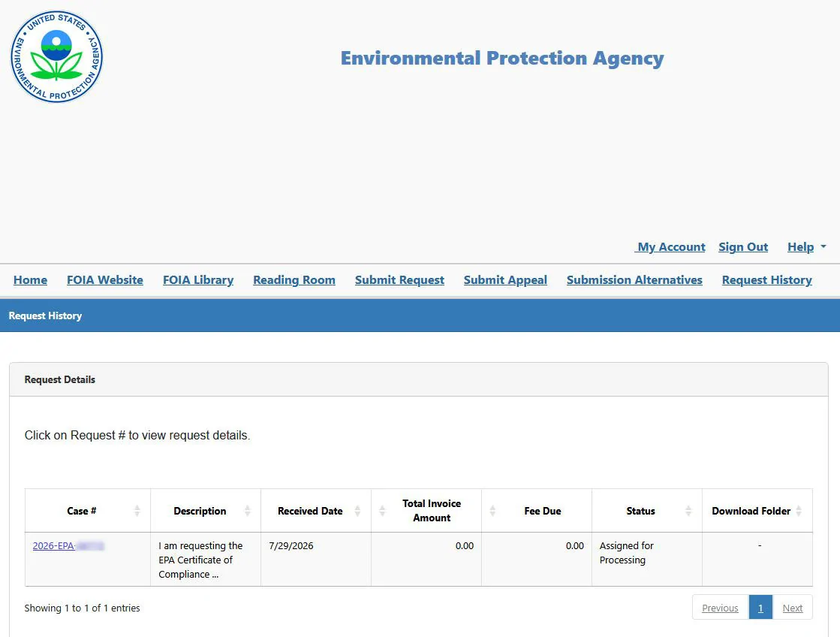Open FOIA Website link
This screenshot has width=840, height=637.
[105, 280]
